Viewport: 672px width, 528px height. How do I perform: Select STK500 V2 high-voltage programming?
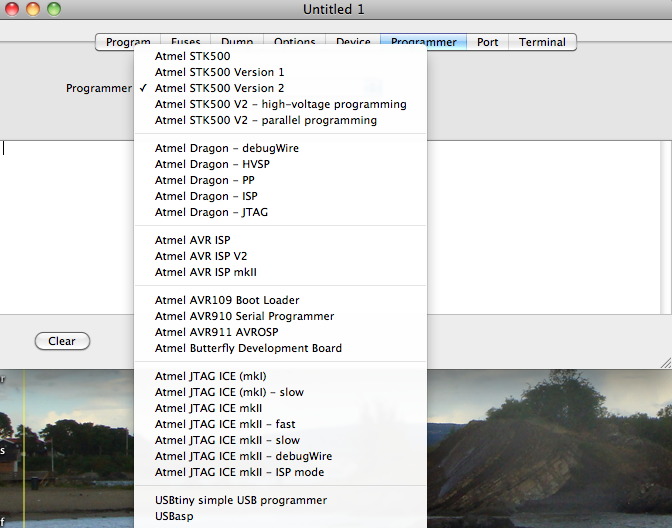pyautogui.click(x=281, y=104)
